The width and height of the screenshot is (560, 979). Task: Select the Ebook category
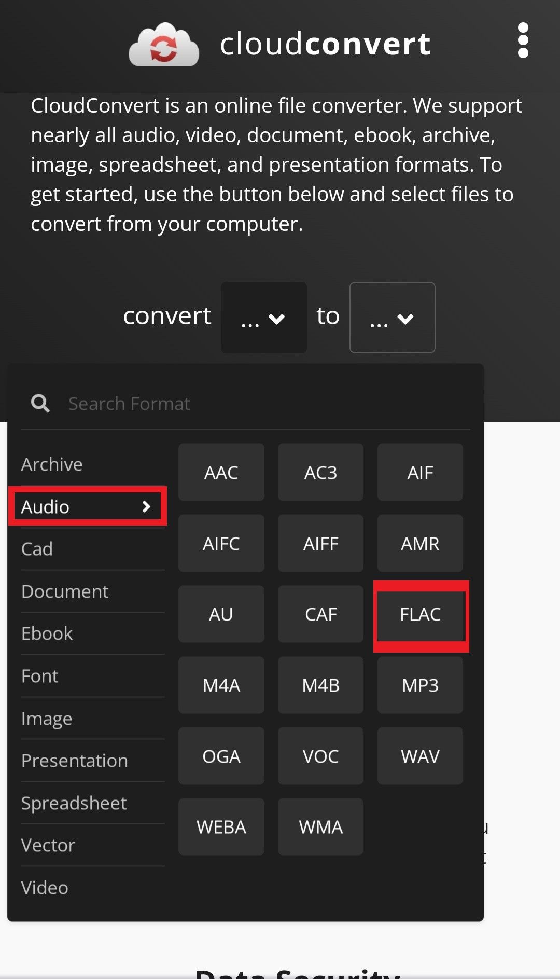pos(47,633)
